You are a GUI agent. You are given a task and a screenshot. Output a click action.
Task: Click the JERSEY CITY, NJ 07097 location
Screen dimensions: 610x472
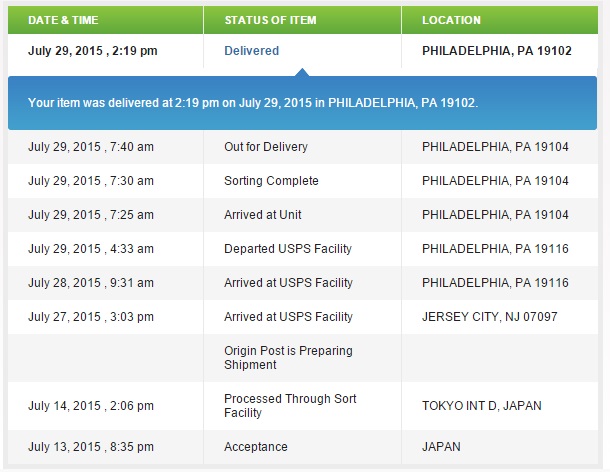[489, 317]
